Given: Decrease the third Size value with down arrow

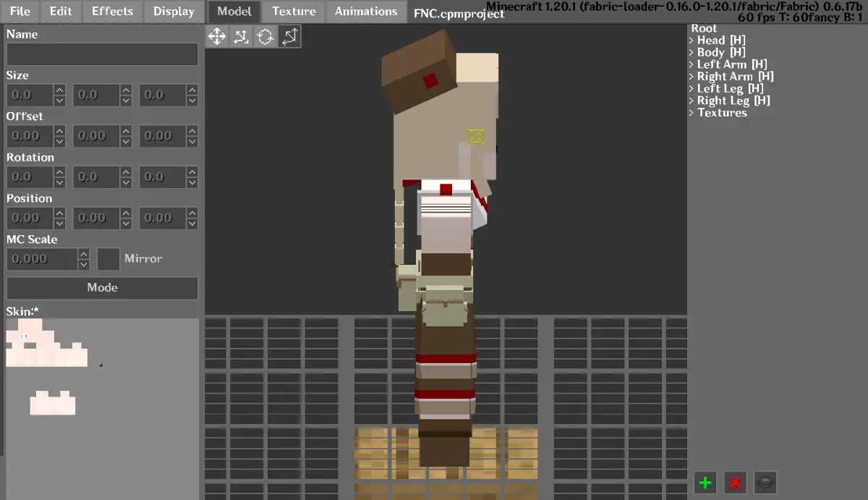Looking at the screenshot, I should [192, 101].
